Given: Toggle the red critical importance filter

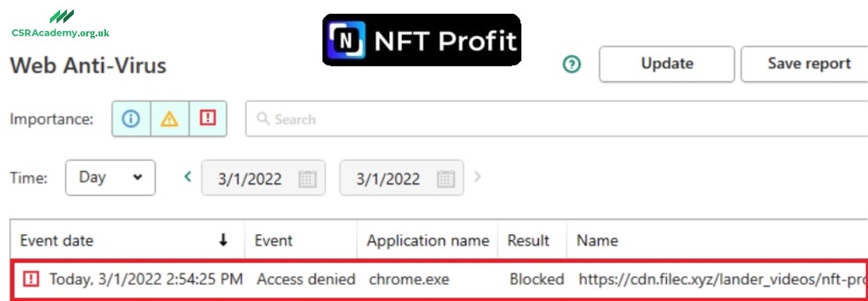Looking at the screenshot, I should [x=208, y=119].
